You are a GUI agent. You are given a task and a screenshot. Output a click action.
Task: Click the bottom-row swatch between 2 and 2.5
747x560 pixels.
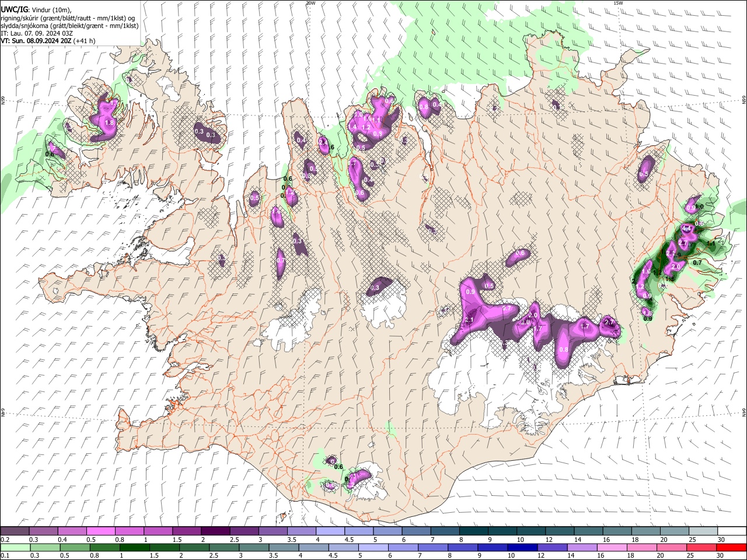point(194,548)
